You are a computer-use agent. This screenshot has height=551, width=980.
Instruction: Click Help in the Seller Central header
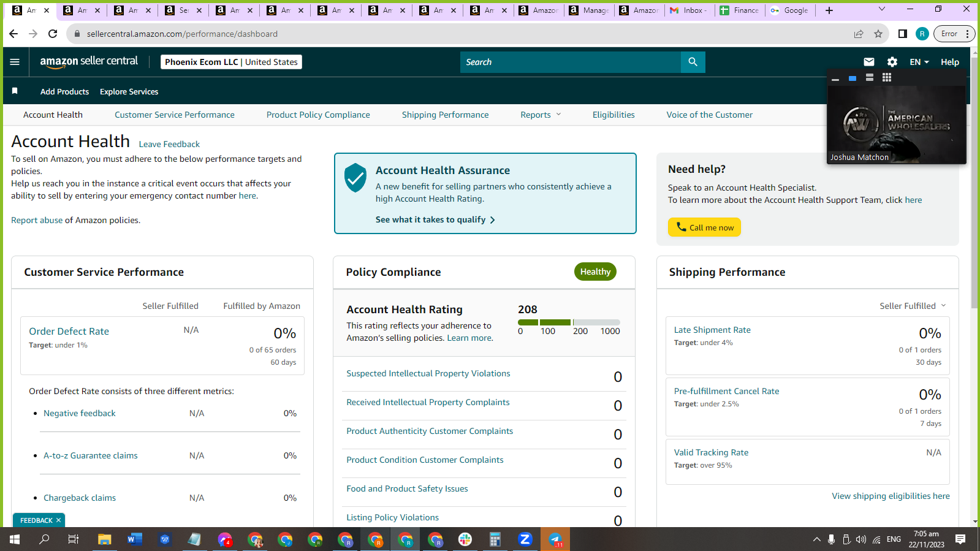(x=950, y=62)
